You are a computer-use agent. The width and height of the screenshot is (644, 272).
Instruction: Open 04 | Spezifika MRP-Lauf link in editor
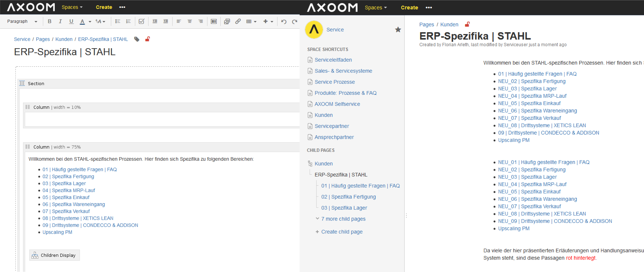[69, 191]
